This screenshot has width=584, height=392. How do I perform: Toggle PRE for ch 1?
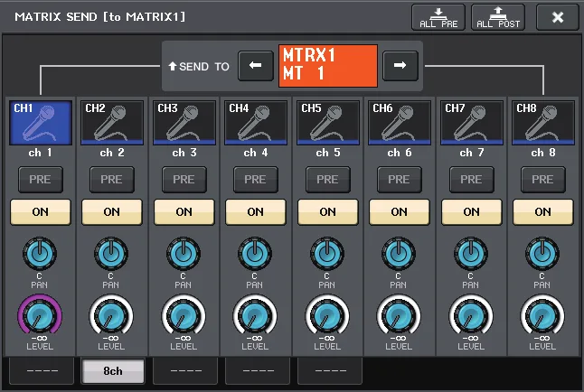coord(40,180)
